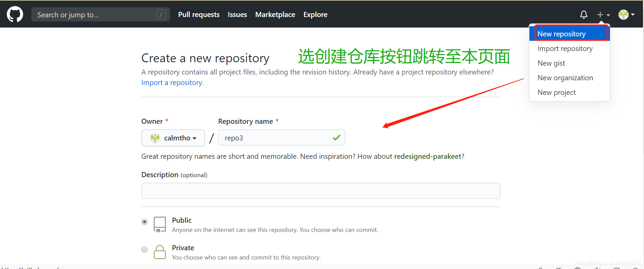
Task: Follow the Import a repository link
Action: pyautogui.click(x=172, y=83)
